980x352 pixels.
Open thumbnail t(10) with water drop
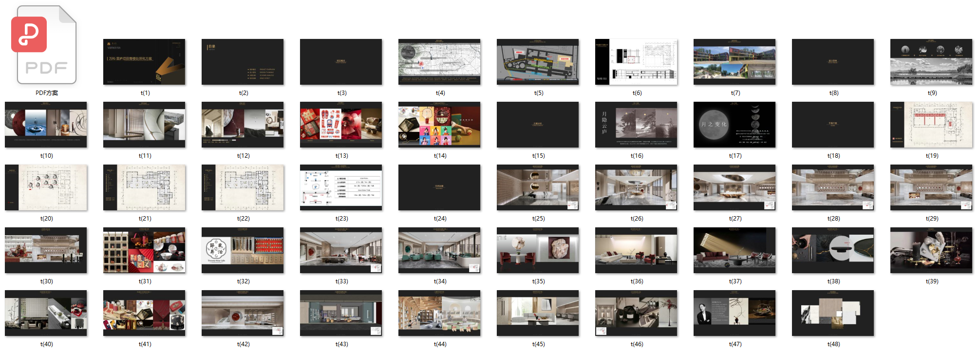pyautogui.click(x=46, y=125)
